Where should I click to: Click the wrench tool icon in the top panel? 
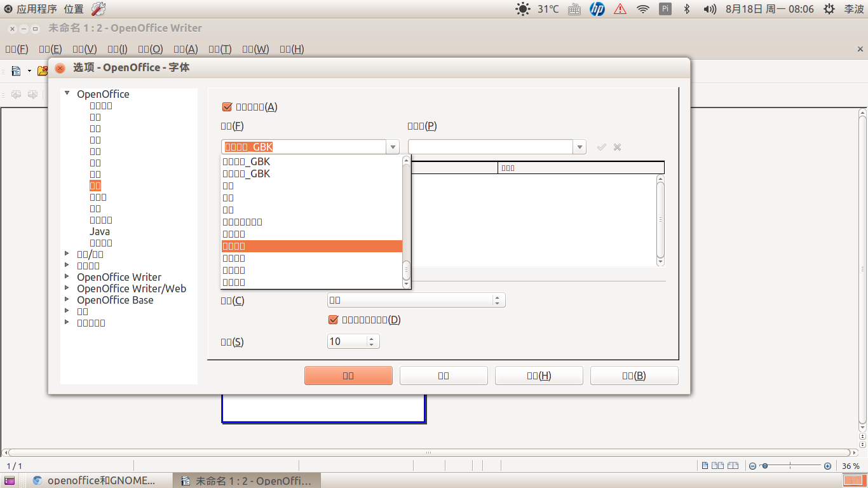98,9
